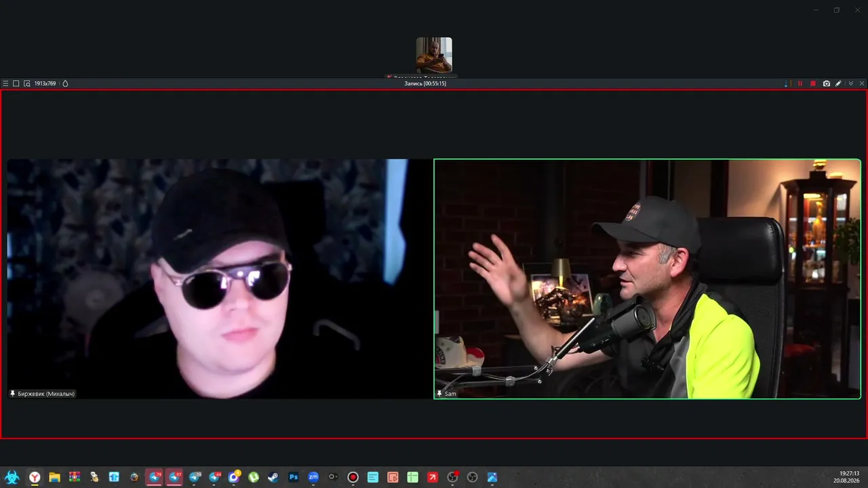This screenshot has width=868, height=488.
Task: Open the purple app with badge 4
Action: coord(234,477)
